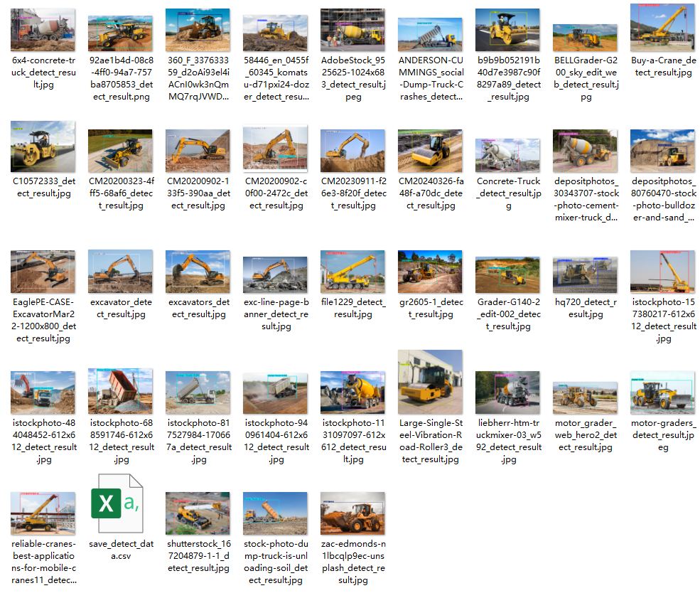Open the exc-line-page-banner thumbnail
Screen dimensions: 700x593
pos(276,275)
